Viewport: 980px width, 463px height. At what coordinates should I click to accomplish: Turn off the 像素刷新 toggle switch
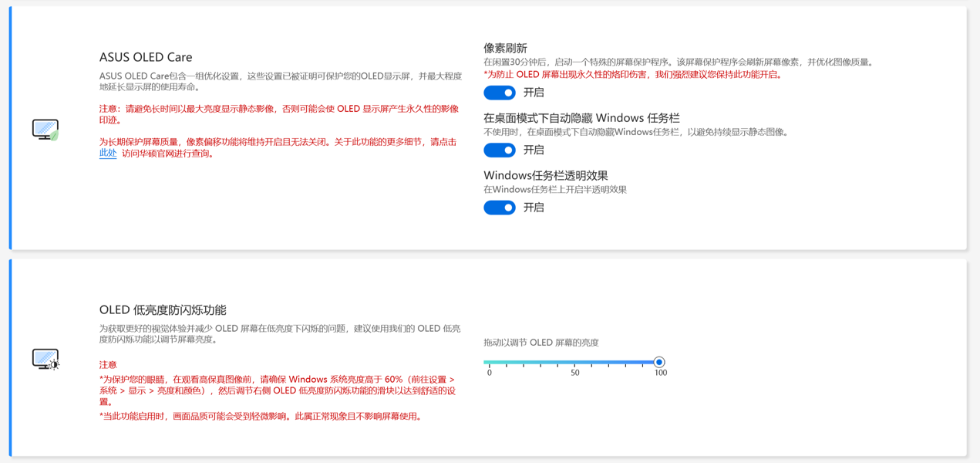point(500,93)
